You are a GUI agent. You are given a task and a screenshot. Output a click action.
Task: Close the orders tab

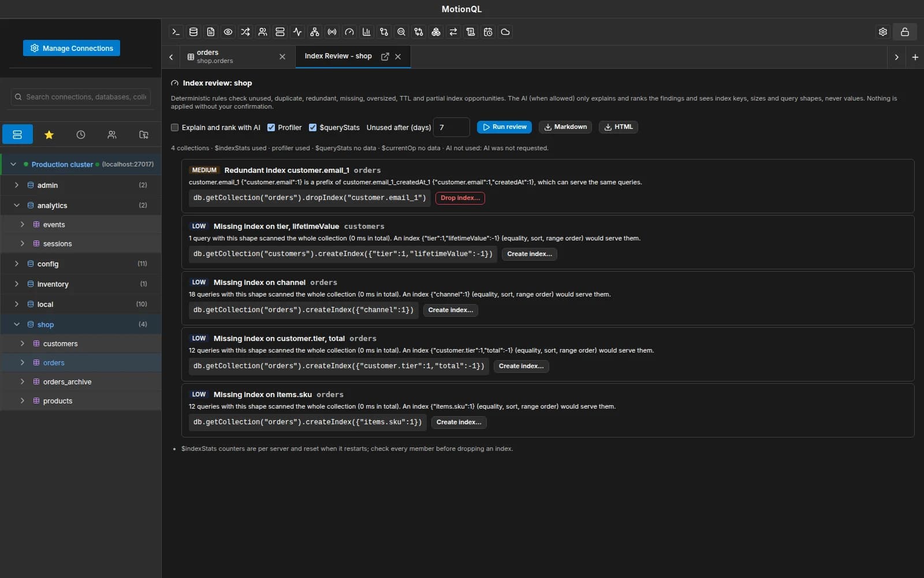[282, 57]
